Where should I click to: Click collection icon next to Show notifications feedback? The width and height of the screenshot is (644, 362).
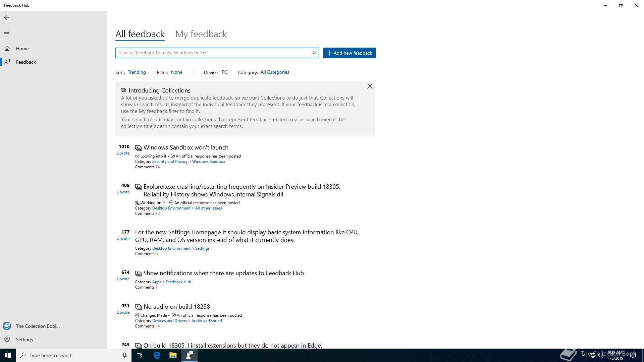pyautogui.click(x=139, y=274)
